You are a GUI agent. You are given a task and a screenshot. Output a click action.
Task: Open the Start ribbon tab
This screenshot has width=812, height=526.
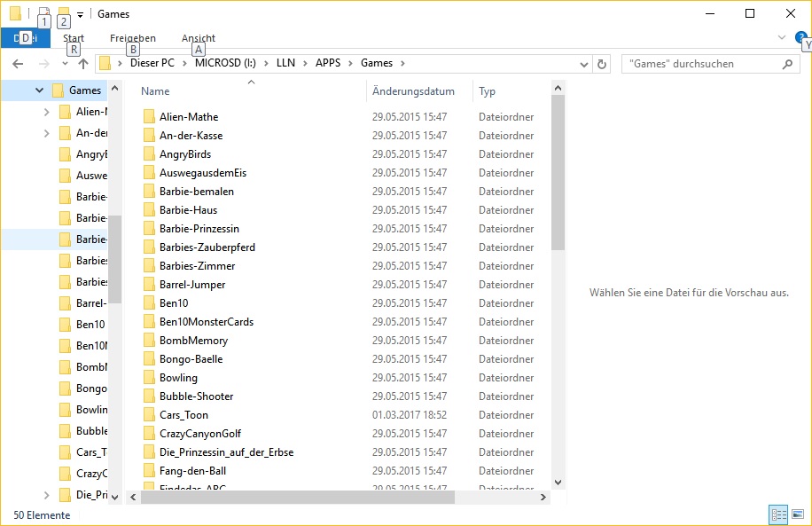74,38
